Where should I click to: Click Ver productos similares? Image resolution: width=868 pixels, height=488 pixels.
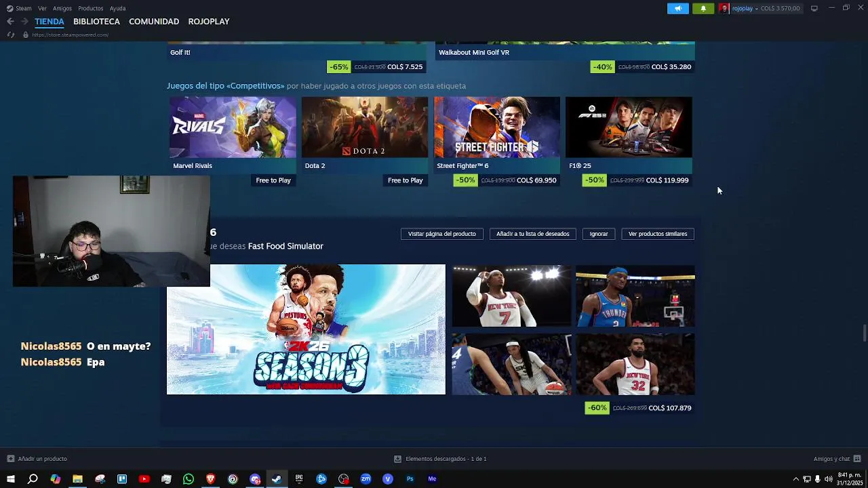coord(658,234)
